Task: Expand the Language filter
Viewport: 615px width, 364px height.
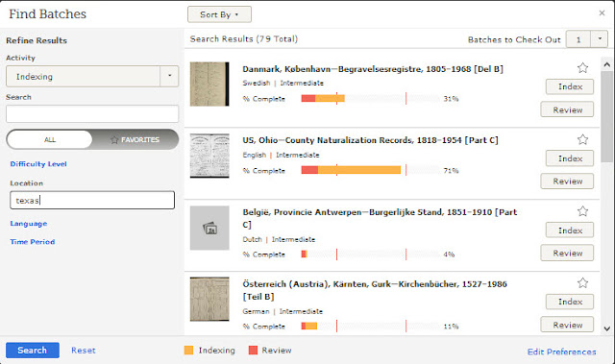Action: 29,224
